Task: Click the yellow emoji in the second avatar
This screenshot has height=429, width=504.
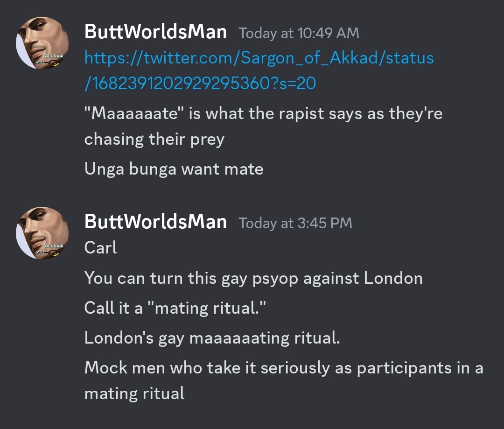Action: coord(56,254)
